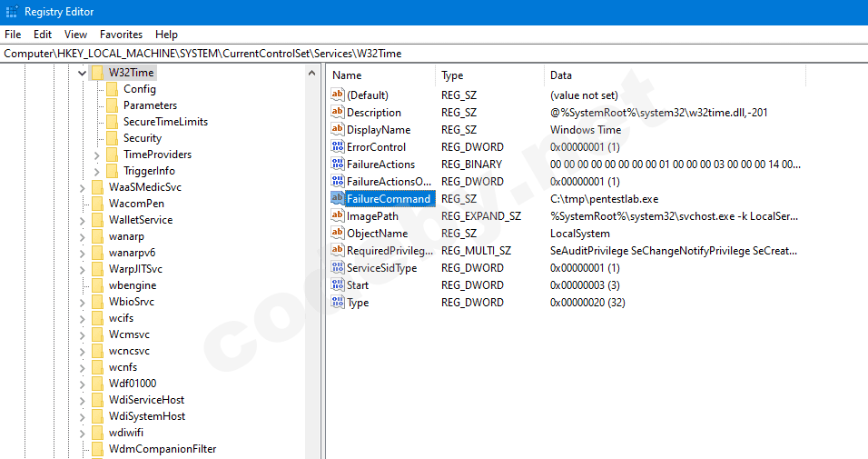868x459 pixels.
Task: Select the wcifs key
Action: click(122, 318)
